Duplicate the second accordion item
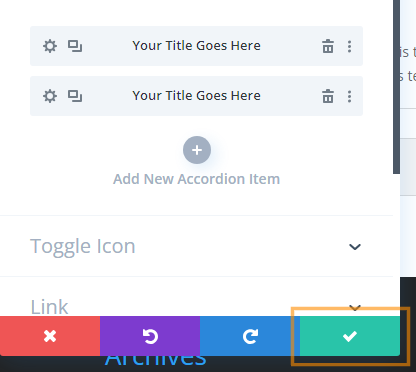The height and width of the screenshot is (372, 416). click(x=75, y=96)
